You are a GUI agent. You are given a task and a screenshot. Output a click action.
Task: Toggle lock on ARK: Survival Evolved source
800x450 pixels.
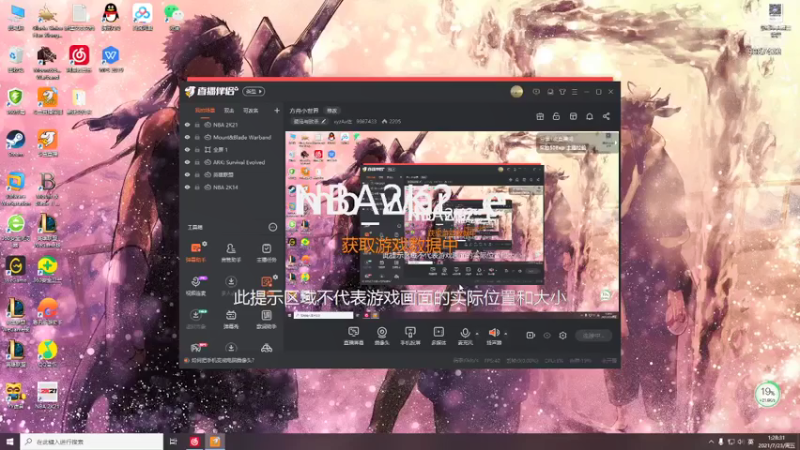(197, 162)
